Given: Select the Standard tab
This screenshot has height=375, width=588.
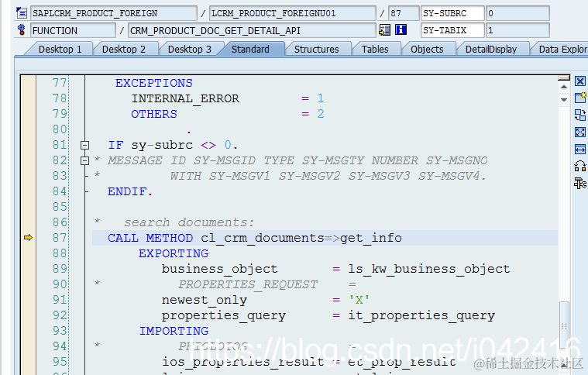Looking at the screenshot, I should [250, 50].
